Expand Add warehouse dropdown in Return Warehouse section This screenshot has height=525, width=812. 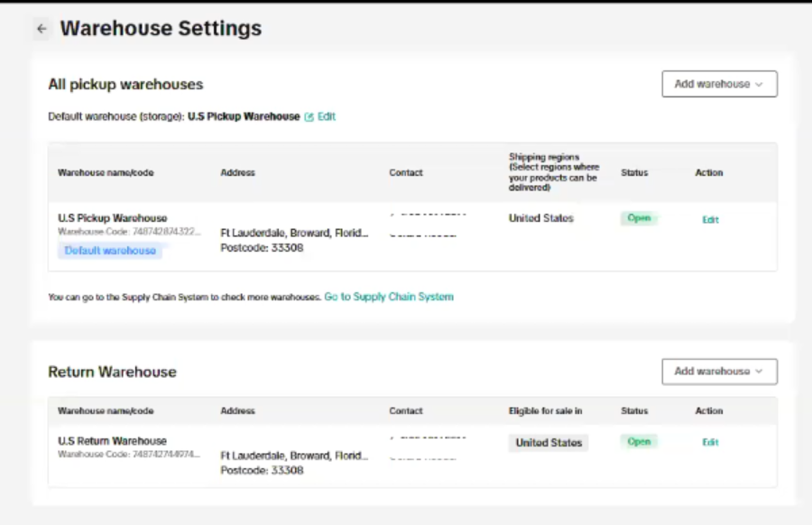(x=719, y=371)
